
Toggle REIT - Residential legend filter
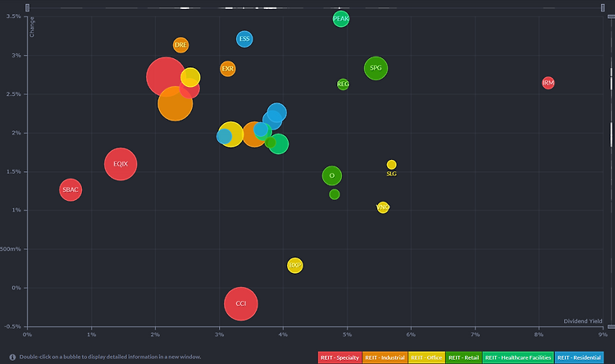[579, 357]
